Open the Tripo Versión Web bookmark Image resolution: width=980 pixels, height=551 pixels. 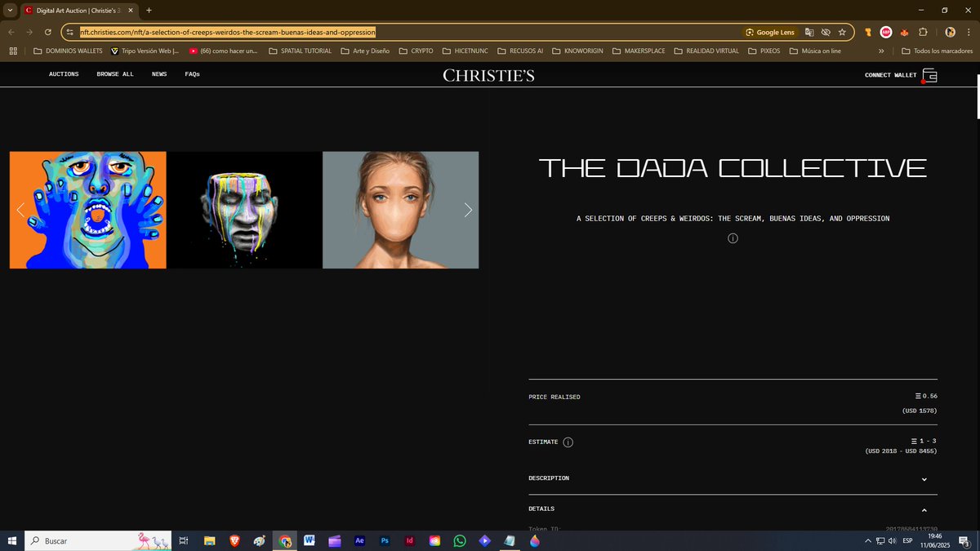click(145, 51)
